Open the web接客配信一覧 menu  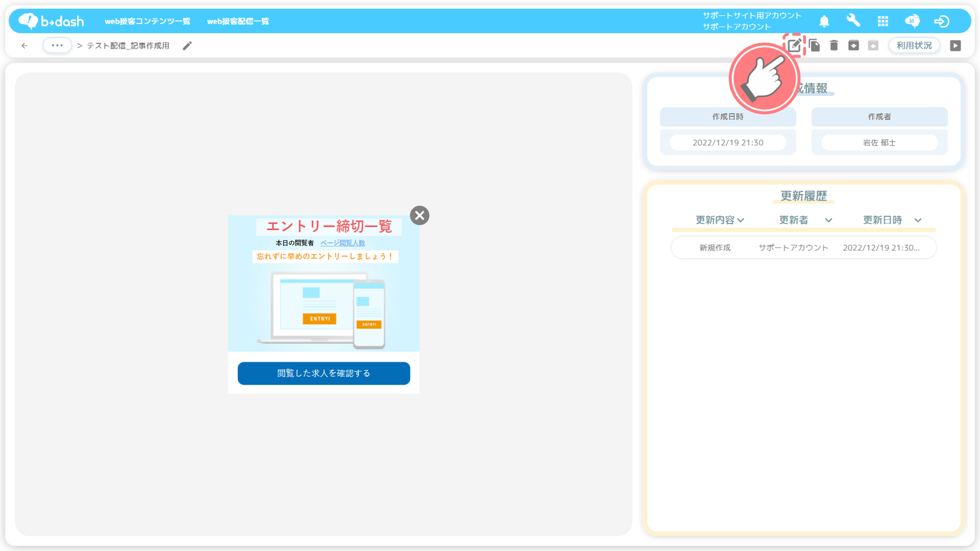(x=238, y=21)
